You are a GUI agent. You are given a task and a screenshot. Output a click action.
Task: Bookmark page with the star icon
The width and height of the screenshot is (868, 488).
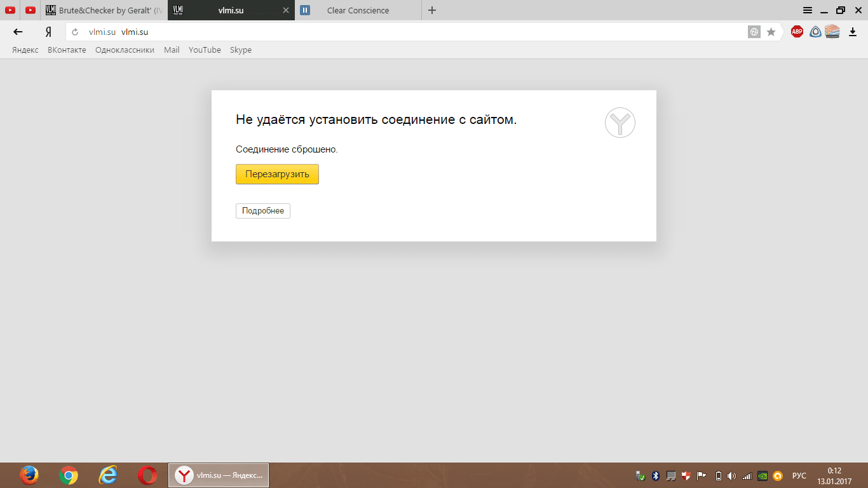coord(771,32)
